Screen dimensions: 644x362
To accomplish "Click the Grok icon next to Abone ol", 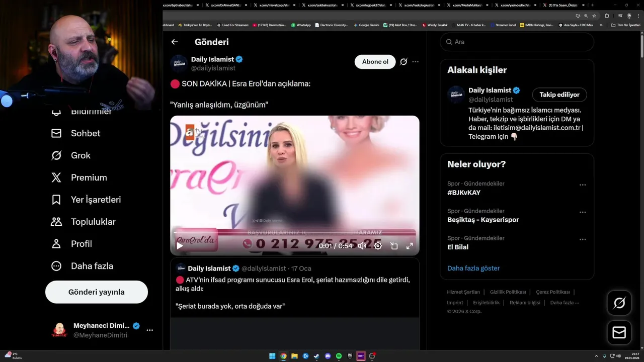I will tap(404, 62).
